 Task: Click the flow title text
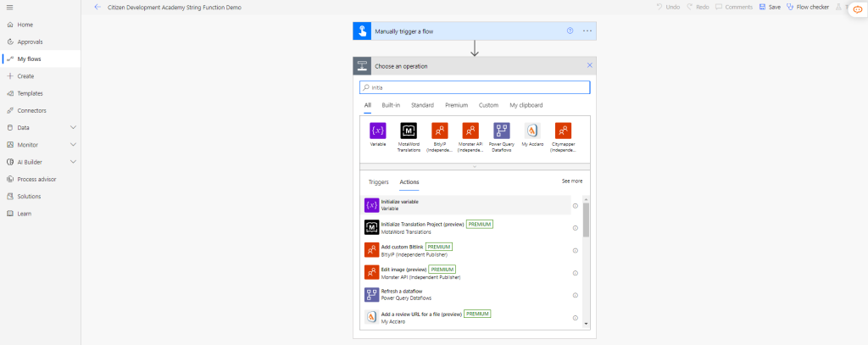click(175, 7)
